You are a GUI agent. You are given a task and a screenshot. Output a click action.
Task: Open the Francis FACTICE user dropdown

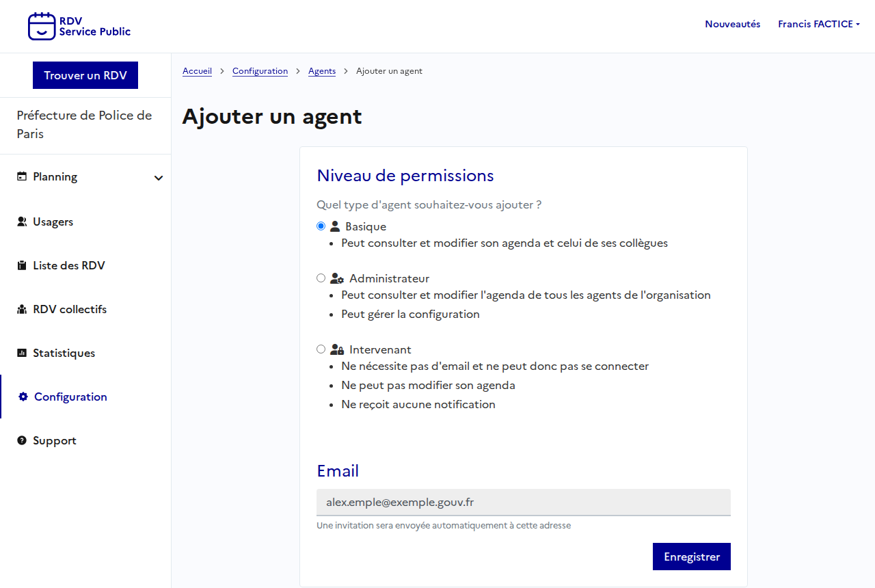[818, 24]
